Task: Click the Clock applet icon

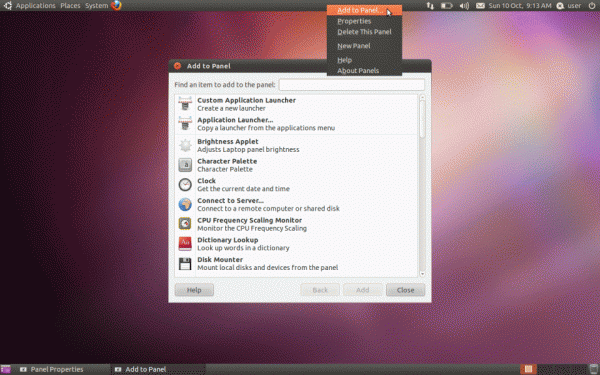Action: (x=185, y=185)
